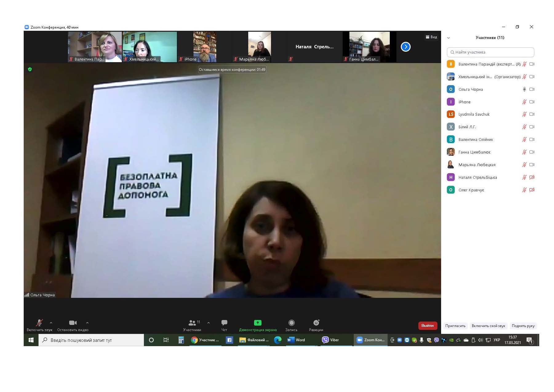Click the camera icon labeled Остановить видео
The width and height of the screenshot is (554, 392).
pos(73,323)
